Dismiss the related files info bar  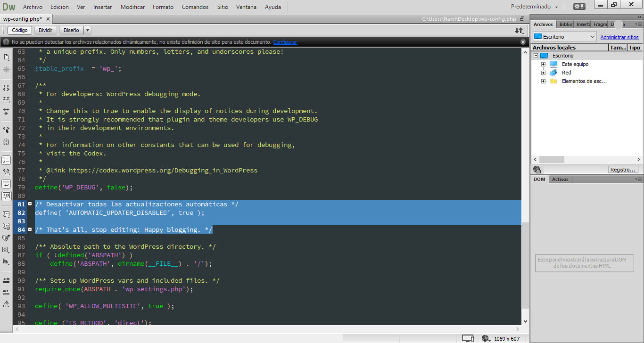523,42
